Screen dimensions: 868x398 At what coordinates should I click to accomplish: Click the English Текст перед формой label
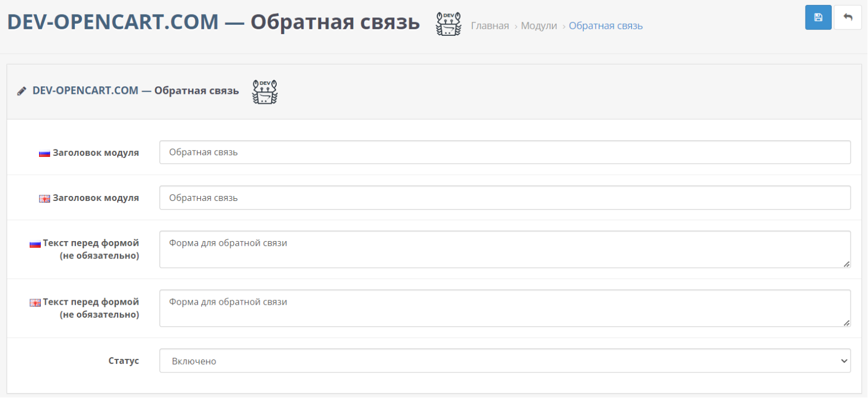[91, 308]
